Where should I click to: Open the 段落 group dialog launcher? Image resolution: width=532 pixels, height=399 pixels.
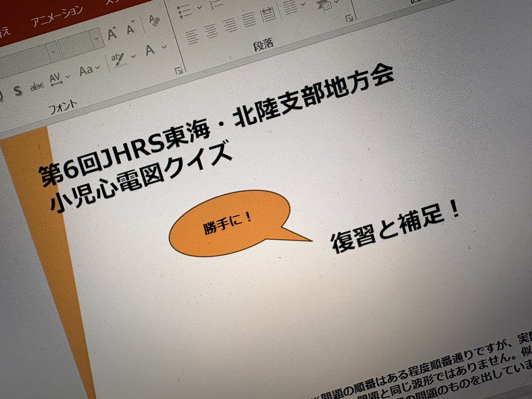point(349,18)
